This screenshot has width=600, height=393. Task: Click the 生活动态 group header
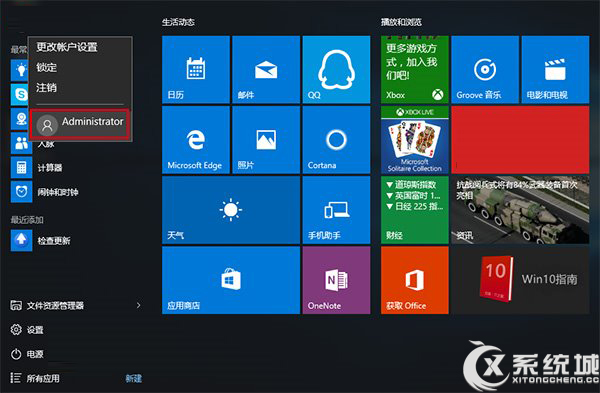coord(178,22)
